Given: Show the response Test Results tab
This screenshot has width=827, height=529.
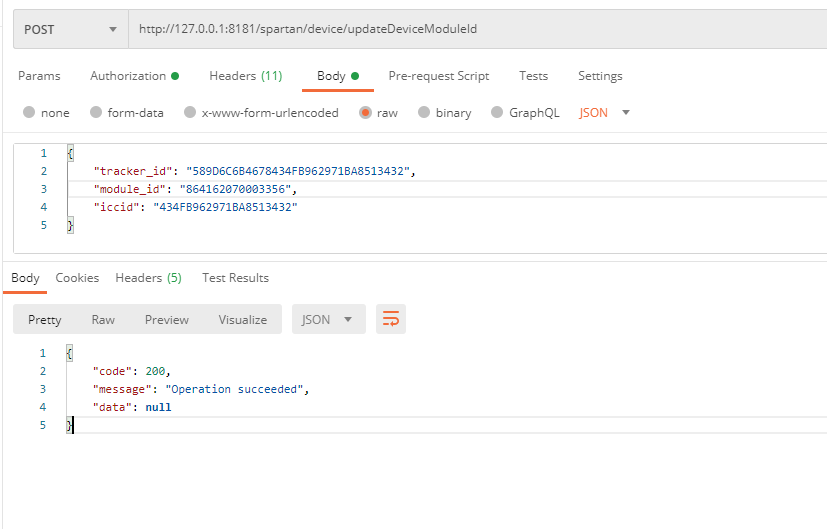Looking at the screenshot, I should tap(235, 278).
